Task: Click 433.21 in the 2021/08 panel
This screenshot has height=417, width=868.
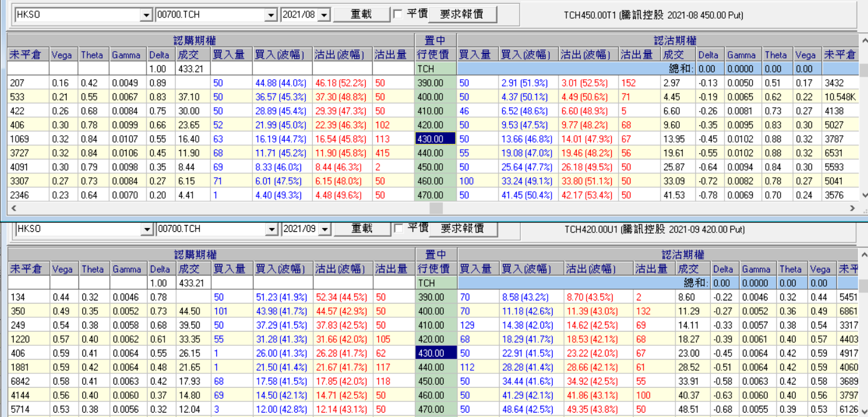Action: coord(191,69)
